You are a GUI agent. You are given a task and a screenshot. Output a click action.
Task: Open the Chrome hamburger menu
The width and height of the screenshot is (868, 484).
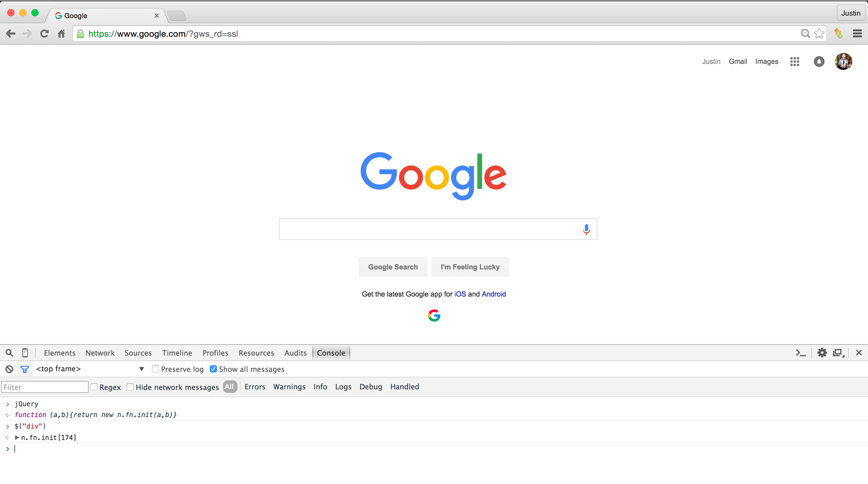coord(857,34)
